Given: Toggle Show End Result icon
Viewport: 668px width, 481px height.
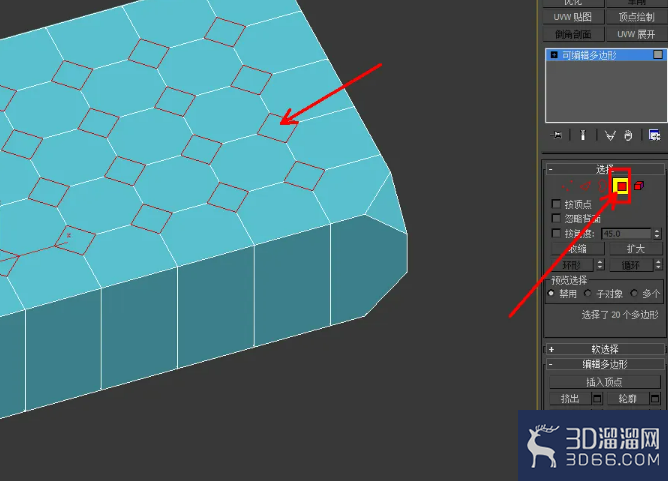Looking at the screenshot, I should click(583, 135).
